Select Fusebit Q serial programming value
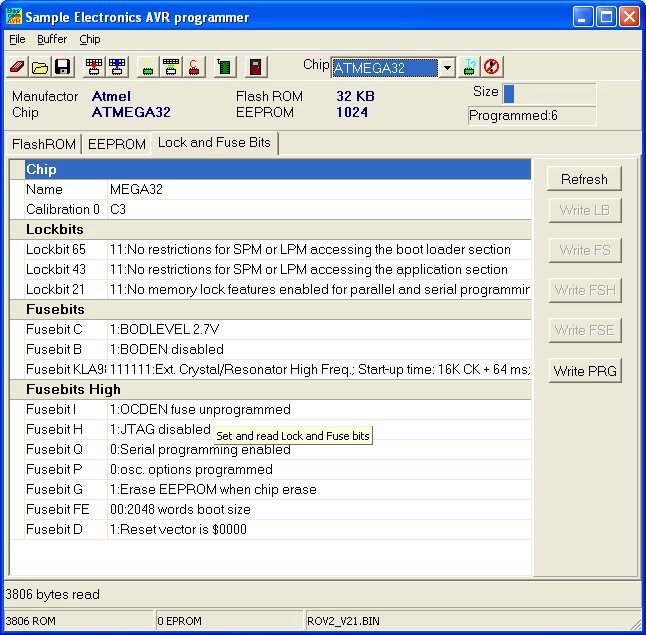The image size is (646, 635). click(319, 449)
